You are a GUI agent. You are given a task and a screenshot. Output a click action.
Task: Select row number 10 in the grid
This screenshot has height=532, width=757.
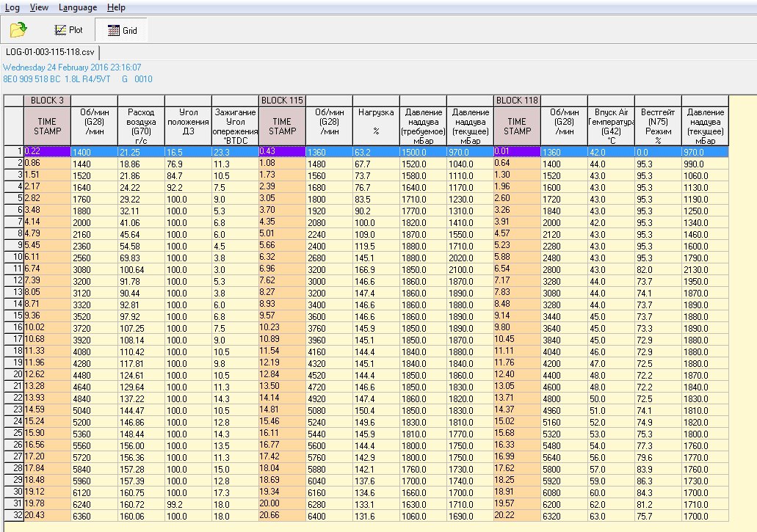pos(14,258)
